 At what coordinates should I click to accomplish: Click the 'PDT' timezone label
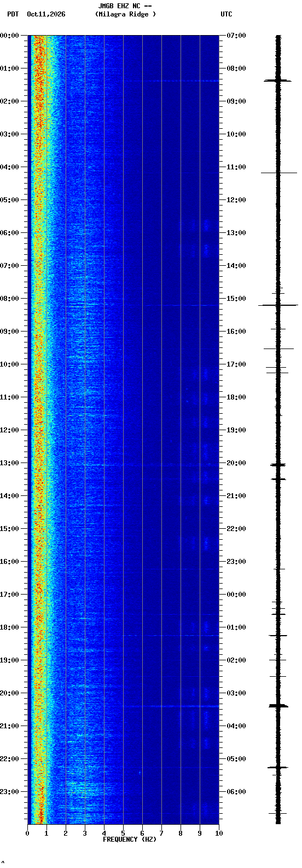click(13, 14)
